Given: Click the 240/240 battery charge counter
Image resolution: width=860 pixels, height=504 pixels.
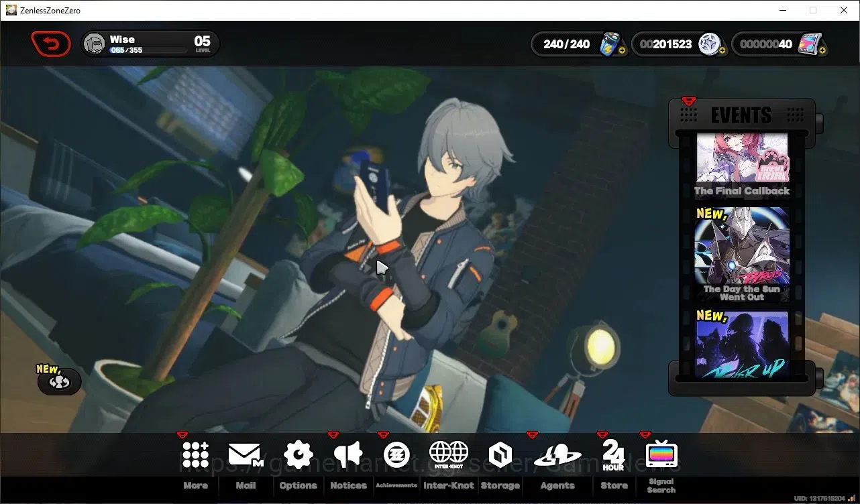Looking at the screenshot, I should (x=567, y=44).
